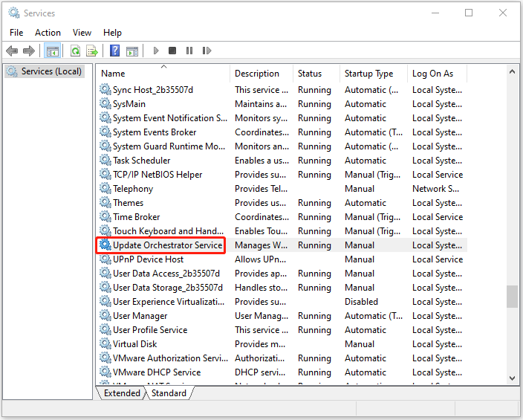This screenshot has height=420, width=523.
Task: Open the Help menu
Action: (112, 33)
